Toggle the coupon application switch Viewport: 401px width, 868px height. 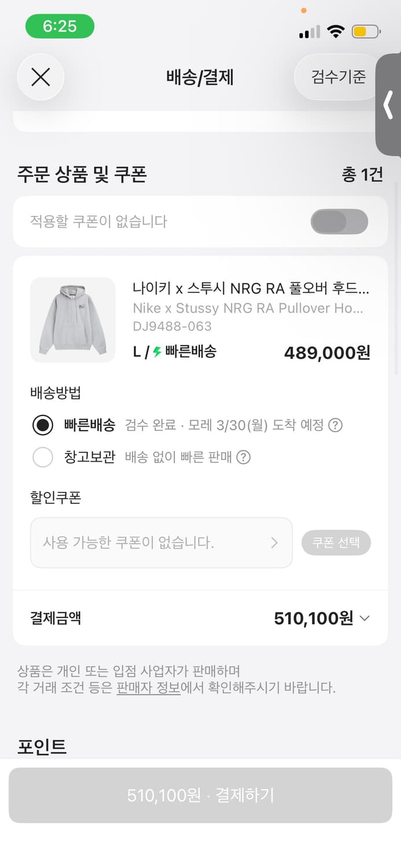click(x=339, y=222)
